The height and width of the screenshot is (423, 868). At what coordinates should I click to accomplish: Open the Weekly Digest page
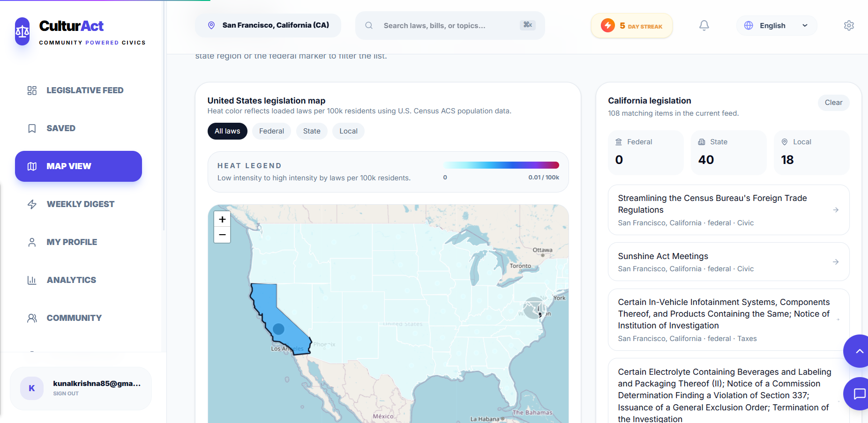[x=80, y=204]
